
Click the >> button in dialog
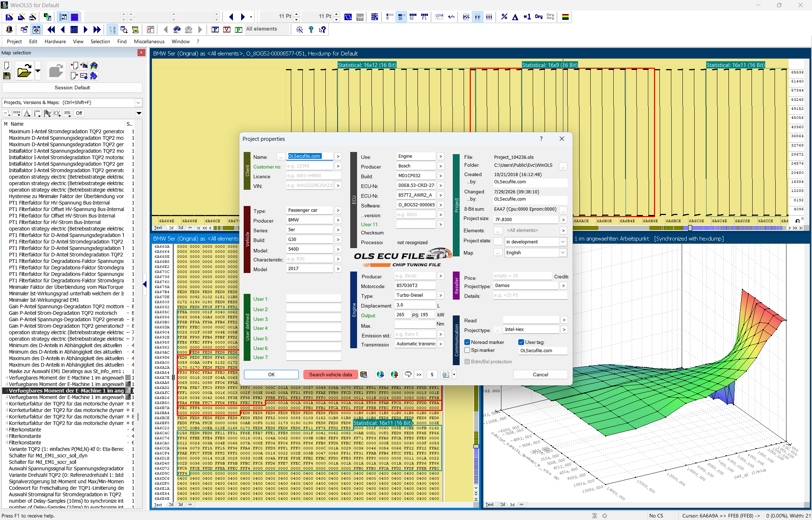(419, 375)
